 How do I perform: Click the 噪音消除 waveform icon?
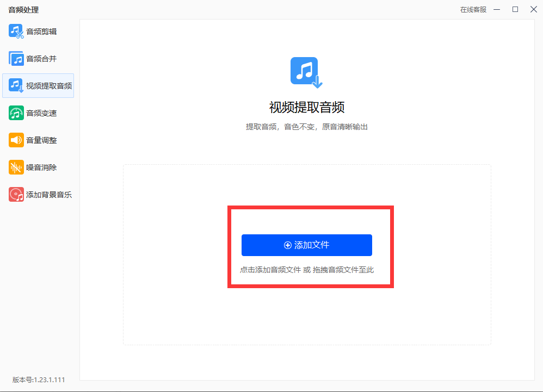[x=16, y=167]
